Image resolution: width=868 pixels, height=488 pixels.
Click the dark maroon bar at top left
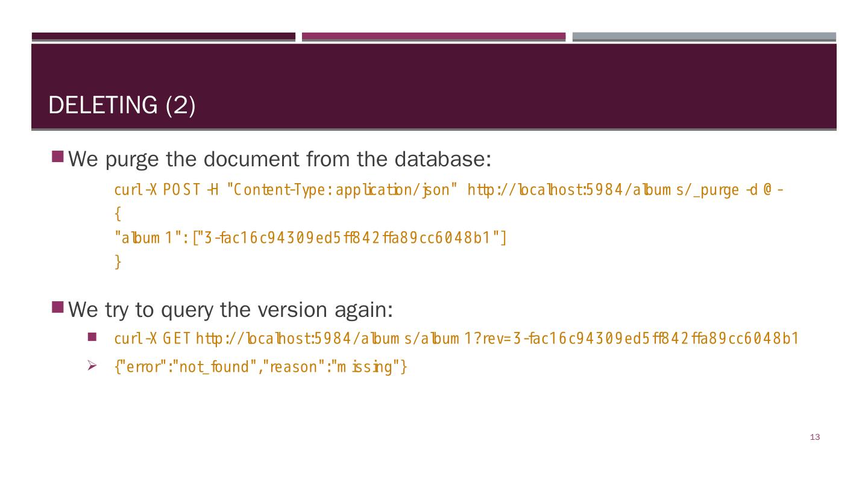coord(163,37)
